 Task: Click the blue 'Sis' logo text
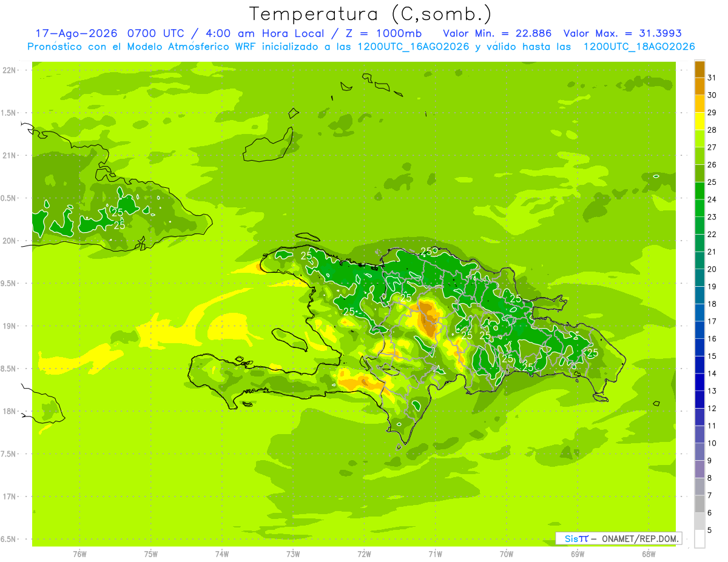pos(571,538)
